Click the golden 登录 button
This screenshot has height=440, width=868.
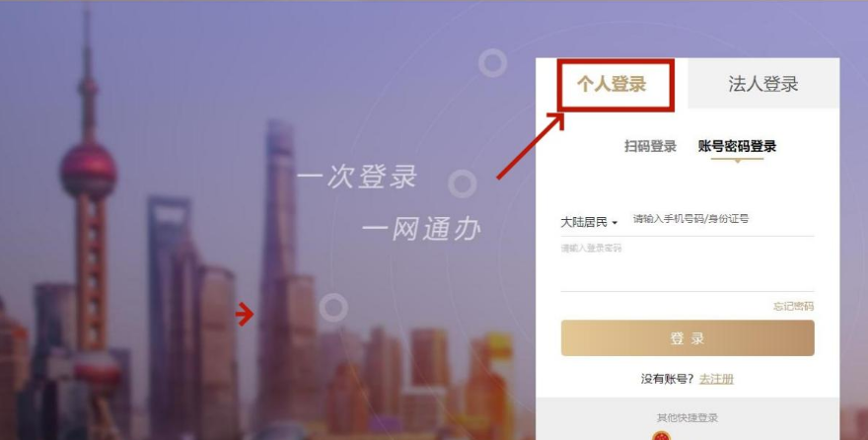(x=687, y=338)
